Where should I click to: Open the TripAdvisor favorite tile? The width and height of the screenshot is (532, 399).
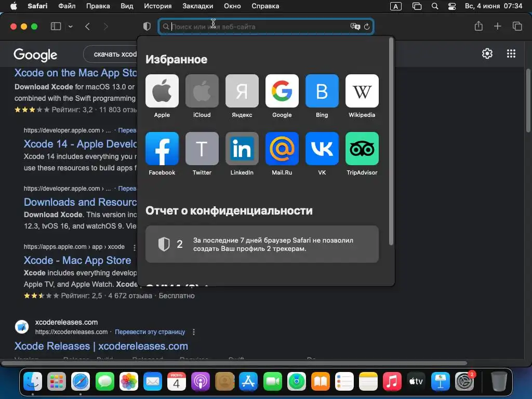point(362,149)
